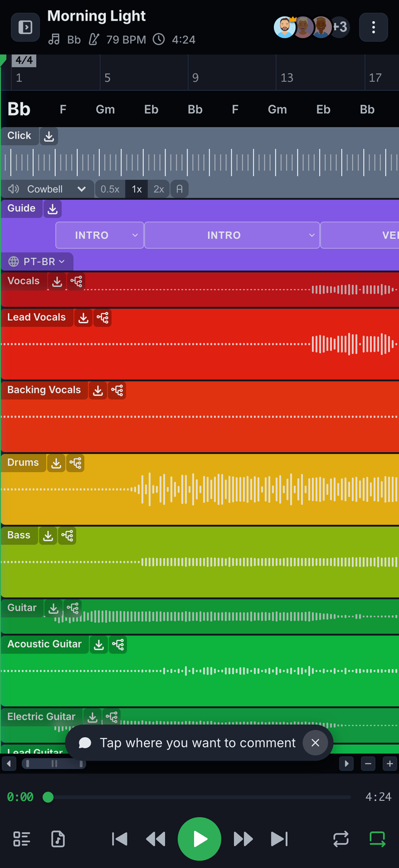
Task: Open the track list icon in bottom bar
Action: [22, 839]
